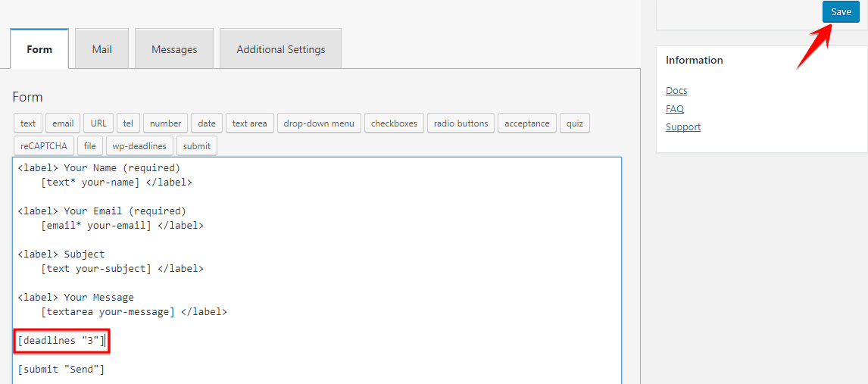This screenshot has width=868, height=384.
Task: Insert a text field tag
Action: tap(28, 123)
